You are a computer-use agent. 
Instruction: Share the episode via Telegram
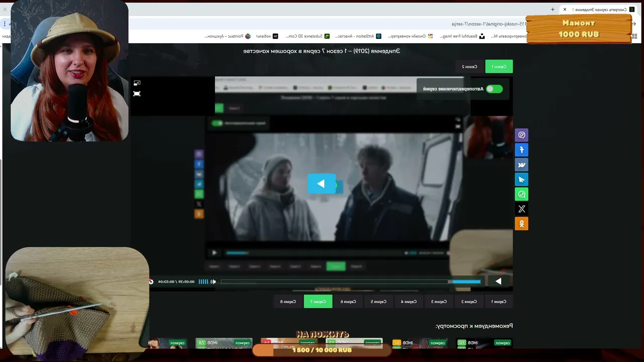pyautogui.click(x=521, y=179)
